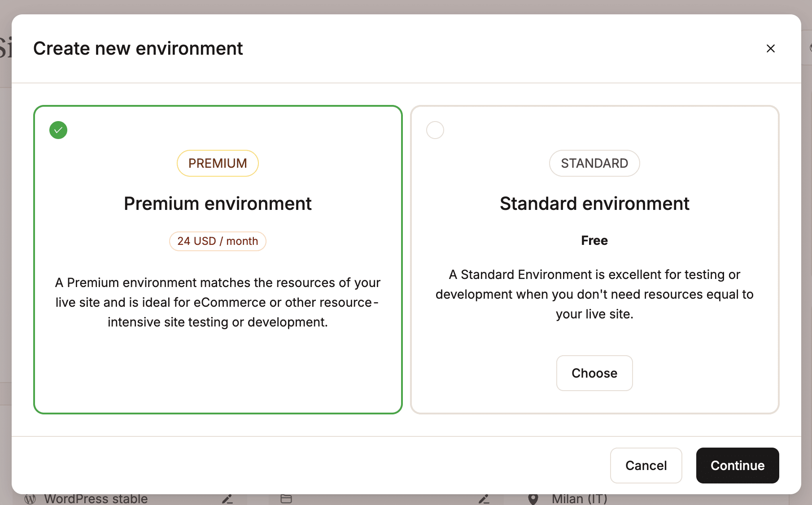Close the Create new environment dialog
The image size is (812, 505).
coord(771,48)
